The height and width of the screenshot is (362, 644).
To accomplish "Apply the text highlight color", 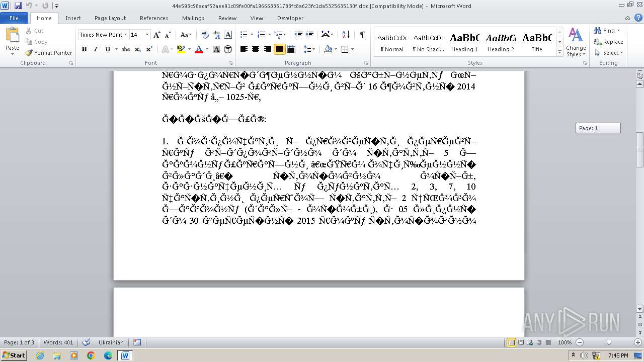I will [x=180, y=49].
